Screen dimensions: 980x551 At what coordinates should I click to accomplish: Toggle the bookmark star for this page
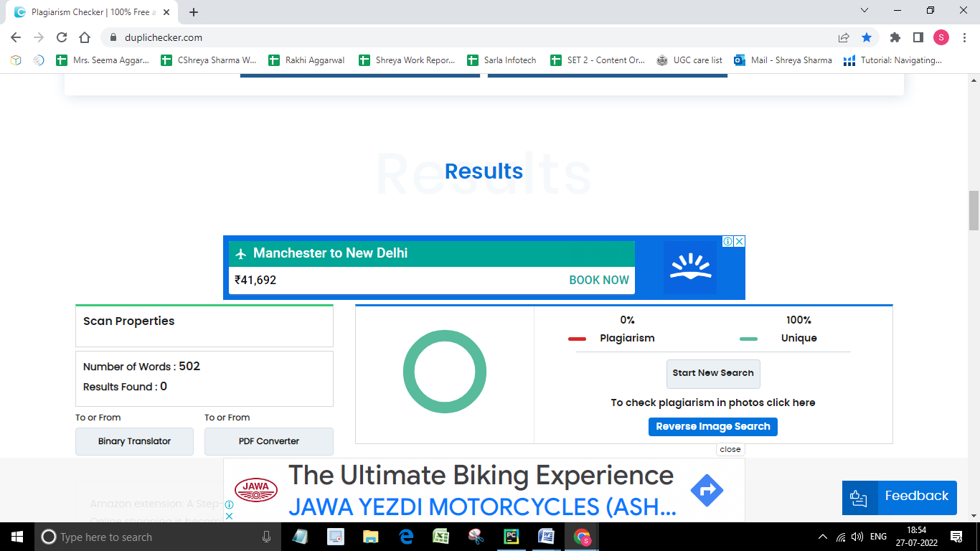pyautogui.click(x=867, y=37)
